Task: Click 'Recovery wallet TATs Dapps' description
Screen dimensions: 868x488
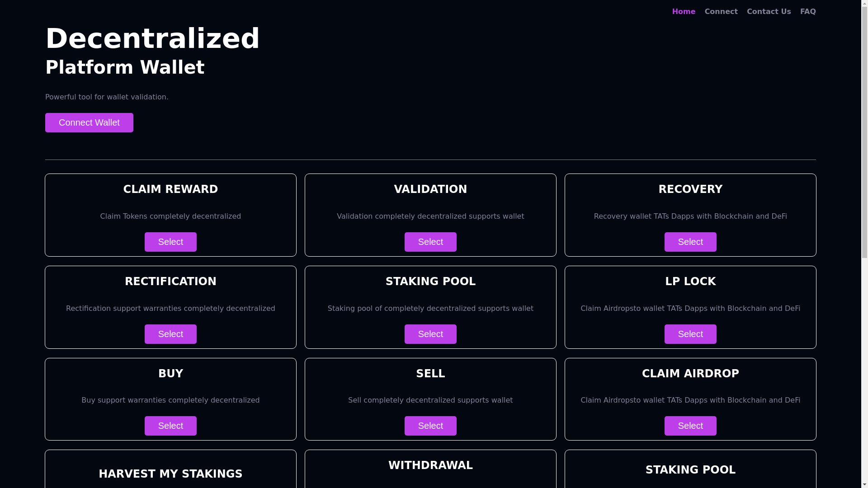Action: (690, 216)
